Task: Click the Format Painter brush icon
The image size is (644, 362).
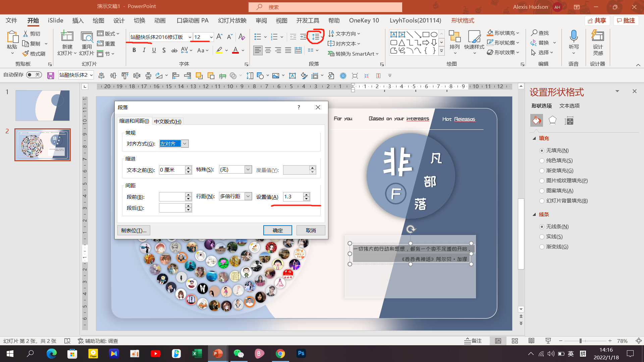Action: click(26, 54)
